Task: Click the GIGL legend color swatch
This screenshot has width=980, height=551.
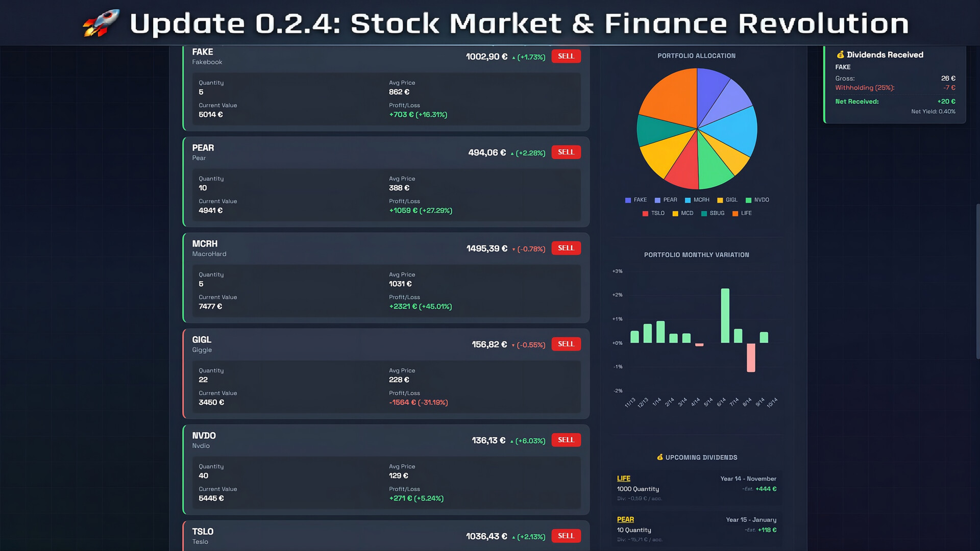Action: 720,201
